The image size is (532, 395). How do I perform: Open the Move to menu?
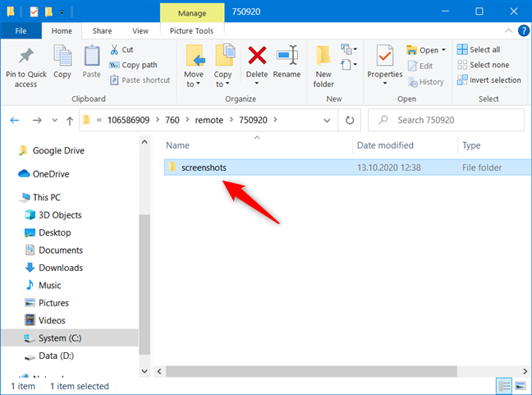click(x=194, y=67)
